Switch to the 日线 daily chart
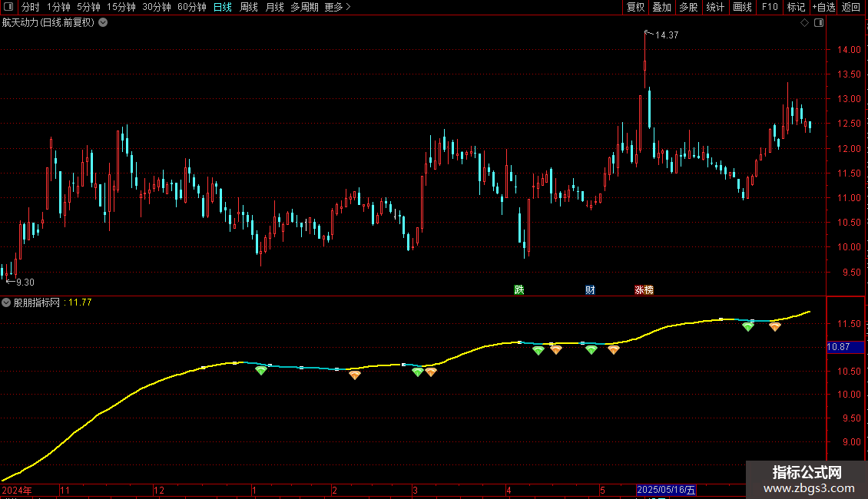The height and width of the screenshot is (499, 868). [223, 7]
